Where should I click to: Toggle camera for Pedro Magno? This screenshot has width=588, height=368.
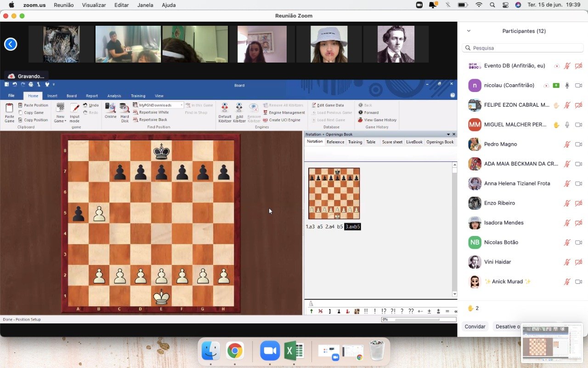(x=579, y=144)
